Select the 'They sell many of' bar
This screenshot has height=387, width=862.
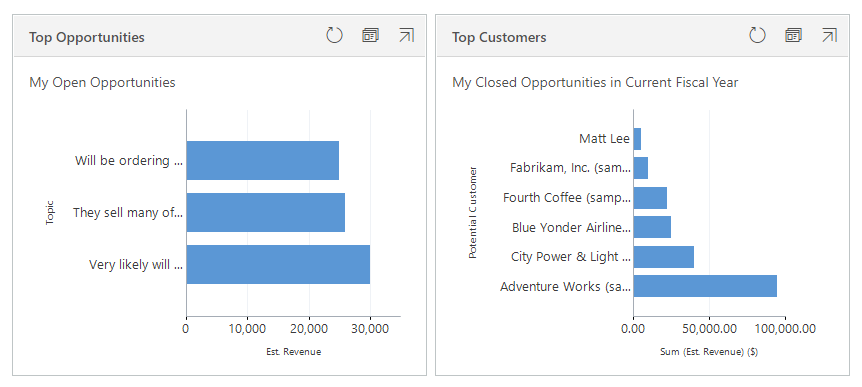266,212
